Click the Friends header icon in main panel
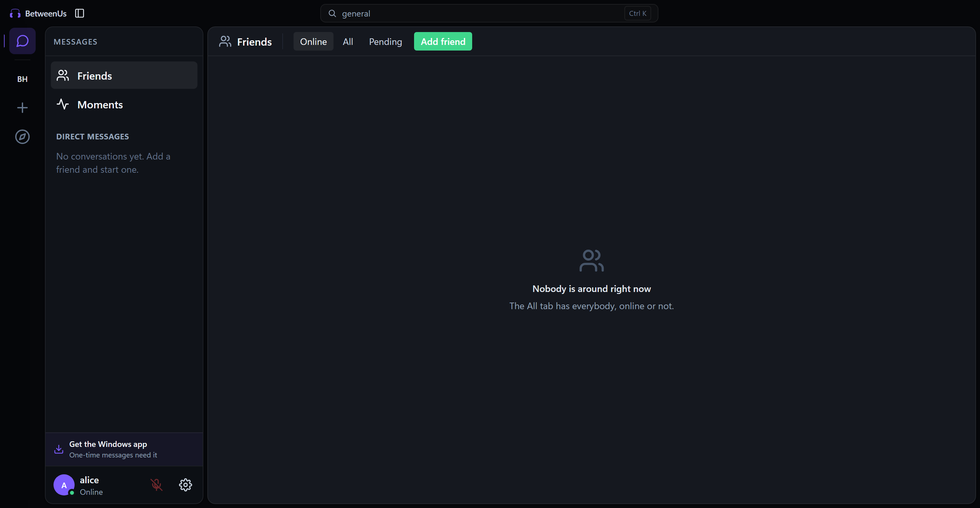980x508 pixels. [x=225, y=42]
